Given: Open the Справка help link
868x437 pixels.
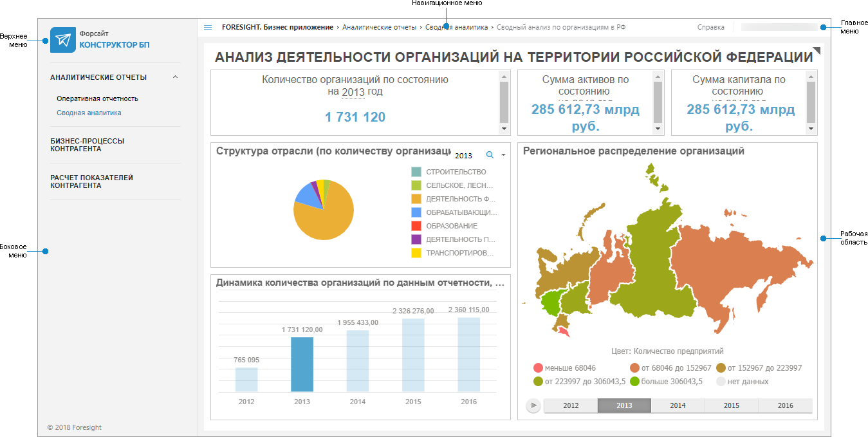Looking at the screenshot, I should (x=710, y=27).
